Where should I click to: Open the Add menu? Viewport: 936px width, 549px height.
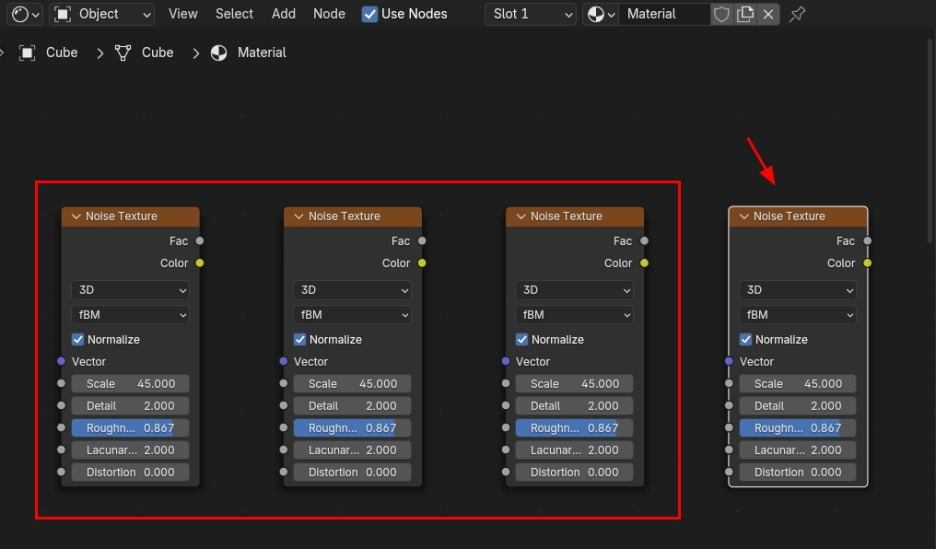coord(284,14)
